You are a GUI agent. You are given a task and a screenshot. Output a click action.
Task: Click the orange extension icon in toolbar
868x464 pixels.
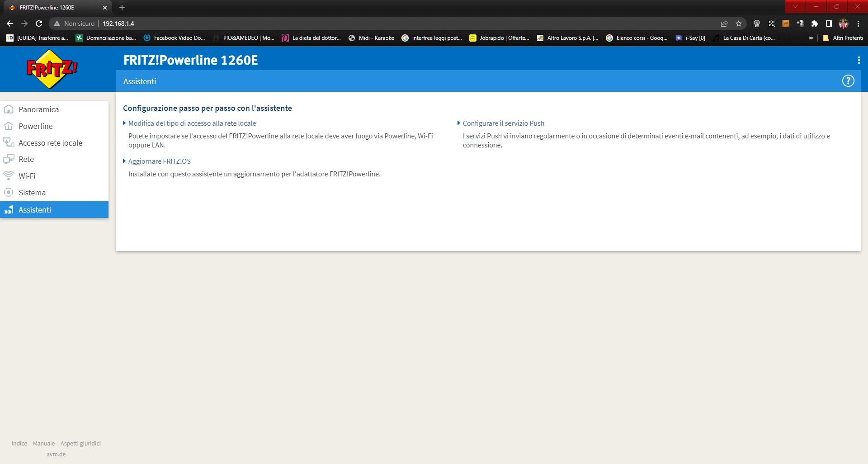point(786,24)
